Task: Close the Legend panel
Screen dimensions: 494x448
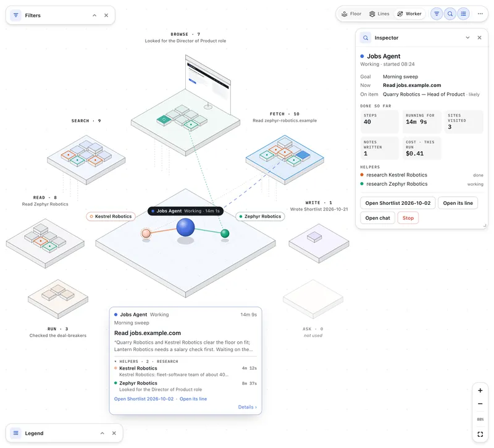Action: [x=114, y=433]
